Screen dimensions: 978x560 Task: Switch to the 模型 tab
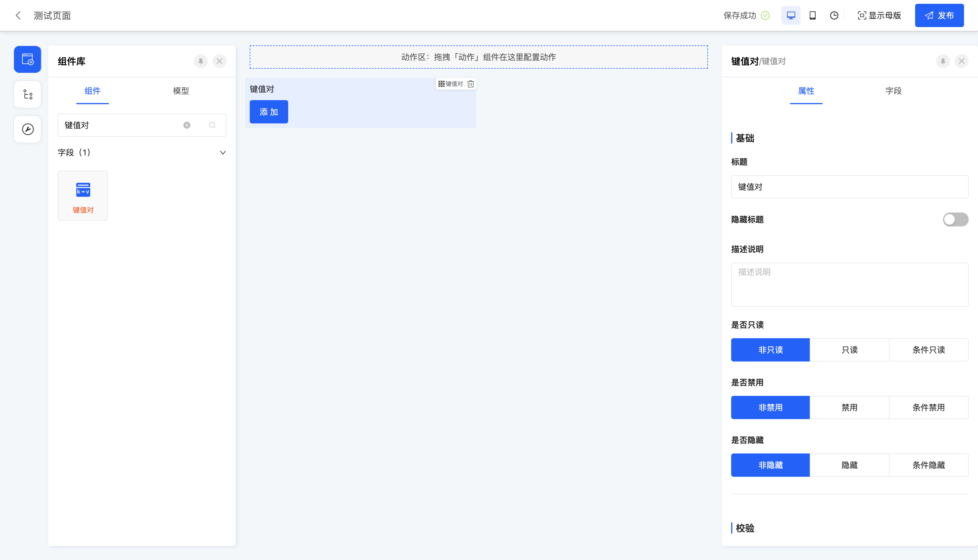click(x=181, y=91)
